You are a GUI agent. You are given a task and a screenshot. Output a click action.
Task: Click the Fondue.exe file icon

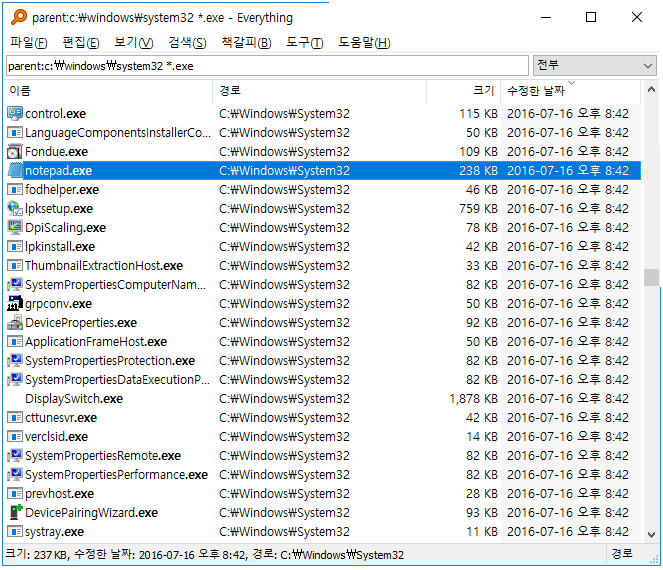(x=15, y=151)
